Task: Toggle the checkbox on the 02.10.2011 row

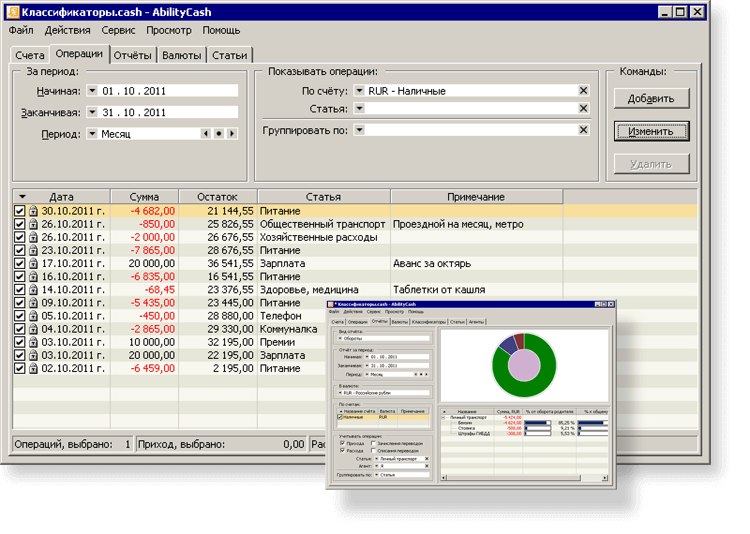Action: point(19,368)
